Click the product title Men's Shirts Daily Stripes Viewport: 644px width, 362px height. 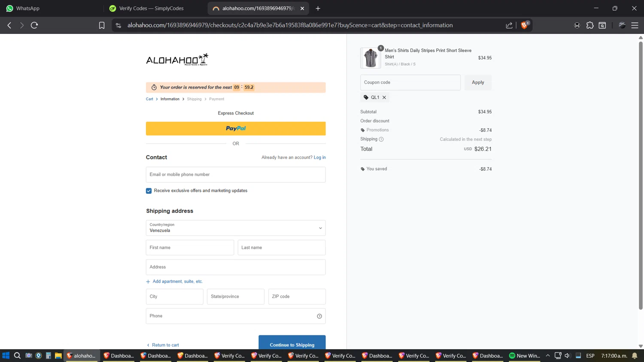(428, 54)
